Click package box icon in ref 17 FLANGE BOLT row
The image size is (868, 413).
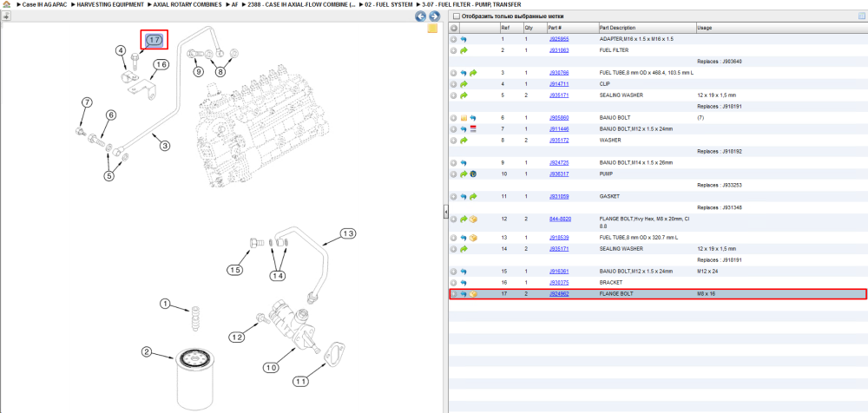click(473, 294)
